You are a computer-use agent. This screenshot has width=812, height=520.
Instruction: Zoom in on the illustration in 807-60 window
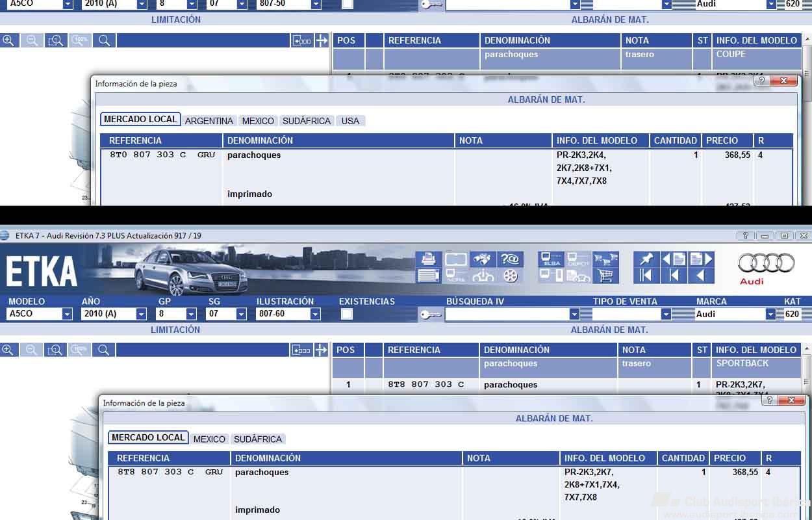8,350
